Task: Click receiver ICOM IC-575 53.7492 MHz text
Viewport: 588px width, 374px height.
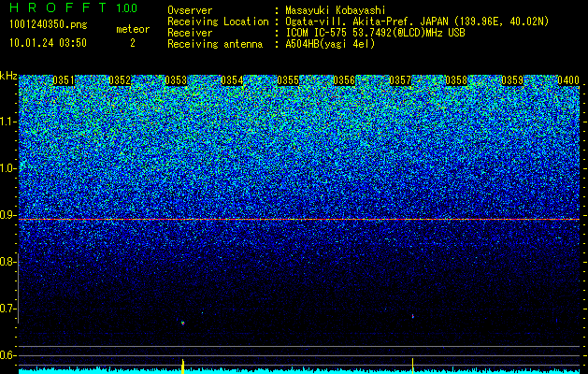Action: point(375,33)
